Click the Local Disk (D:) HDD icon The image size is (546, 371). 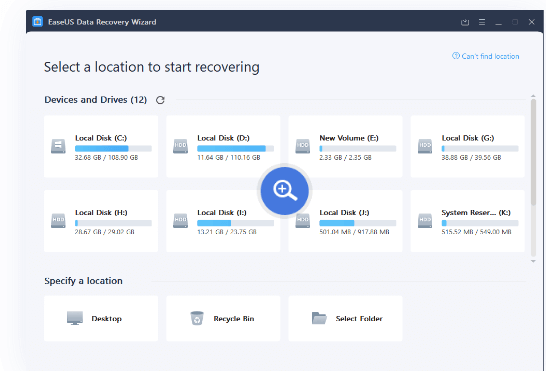[180, 146]
